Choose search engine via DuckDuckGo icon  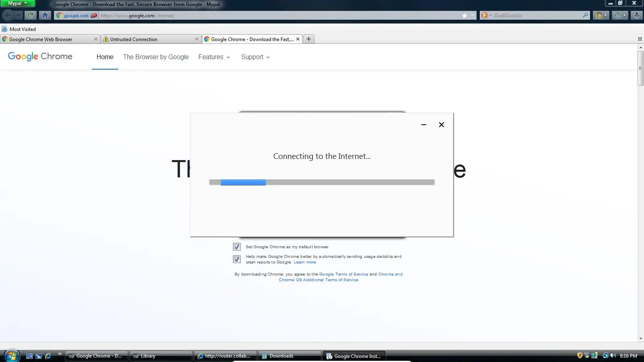(486, 15)
